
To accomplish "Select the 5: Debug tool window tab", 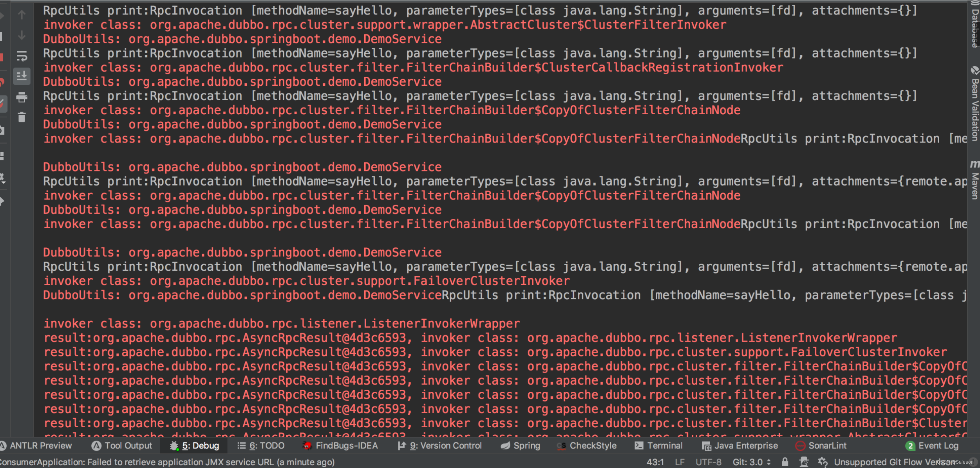I will pos(194,445).
